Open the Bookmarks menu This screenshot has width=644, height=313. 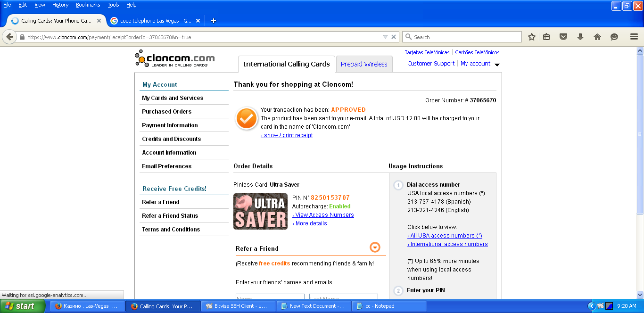coord(88,5)
